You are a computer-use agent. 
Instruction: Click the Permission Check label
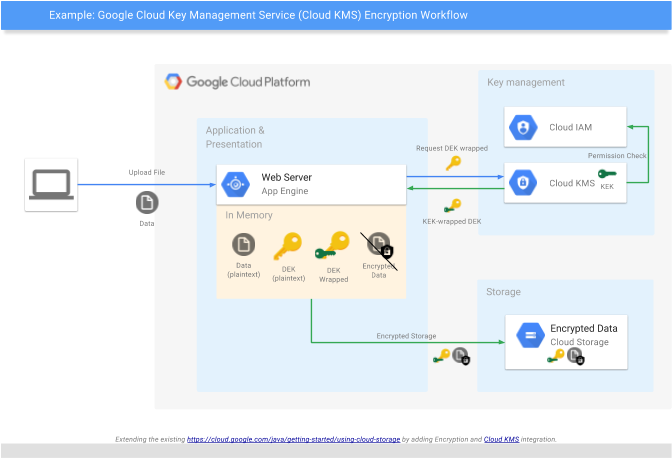(x=617, y=156)
